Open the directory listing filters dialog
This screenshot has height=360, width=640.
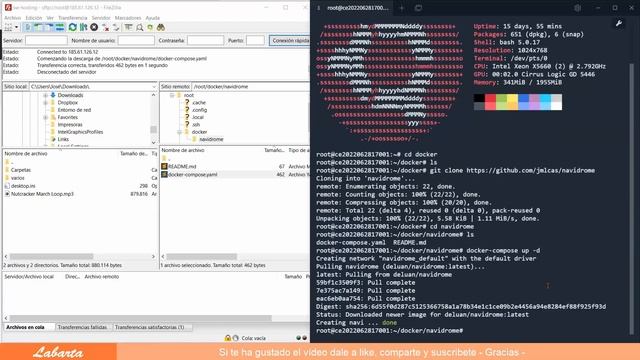pos(129,27)
